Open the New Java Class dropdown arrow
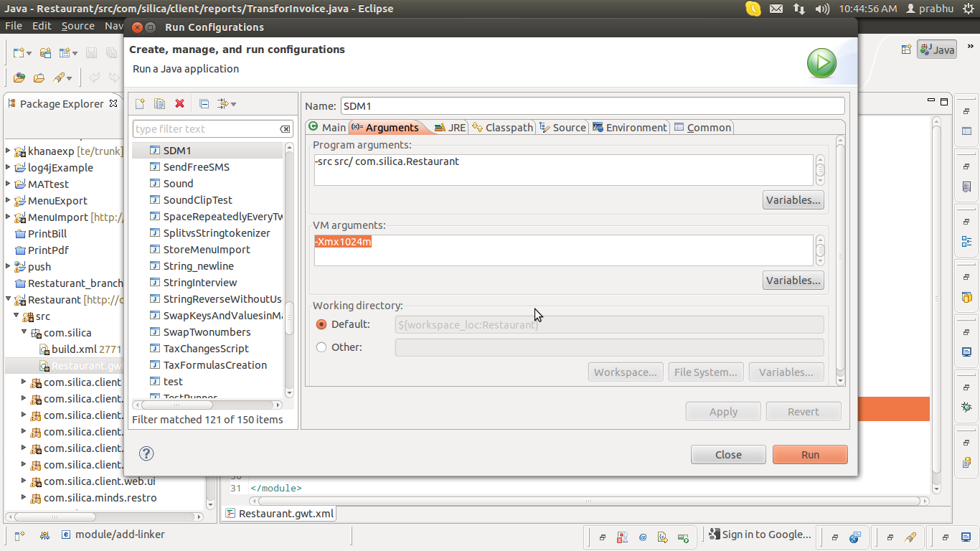 (75, 53)
